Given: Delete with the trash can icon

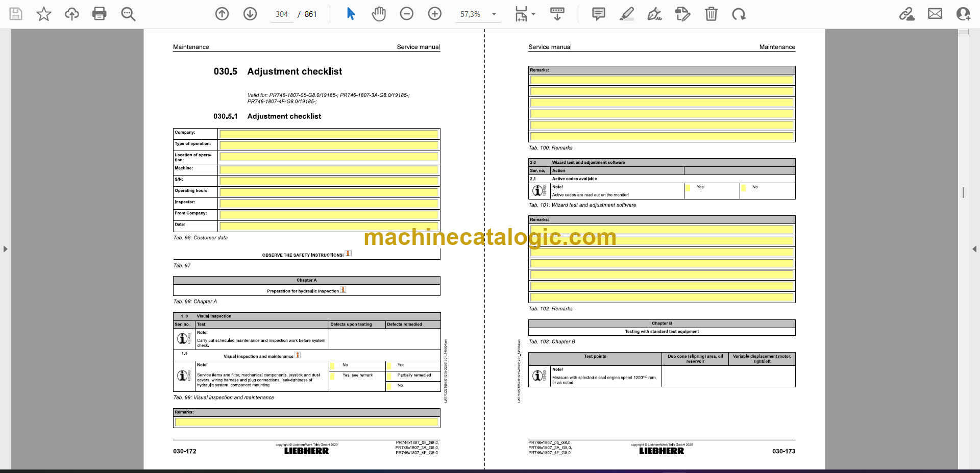Looking at the screenshot, I should coord(711,14).
